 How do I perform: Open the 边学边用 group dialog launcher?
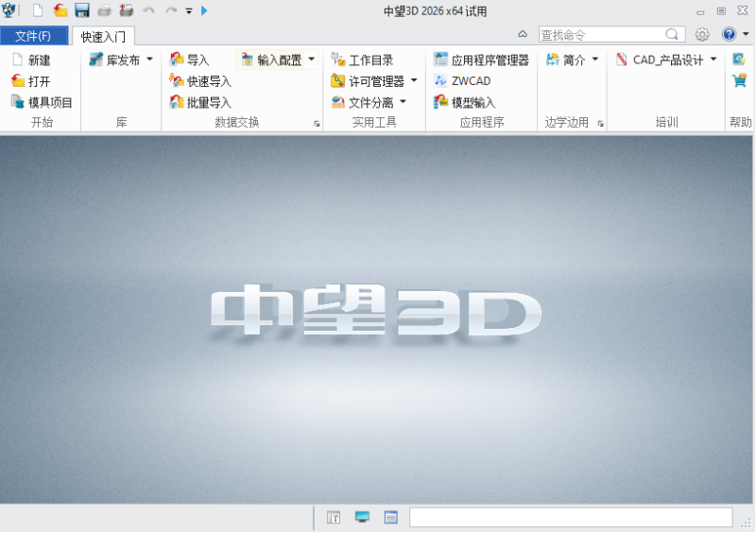(600, 124)
